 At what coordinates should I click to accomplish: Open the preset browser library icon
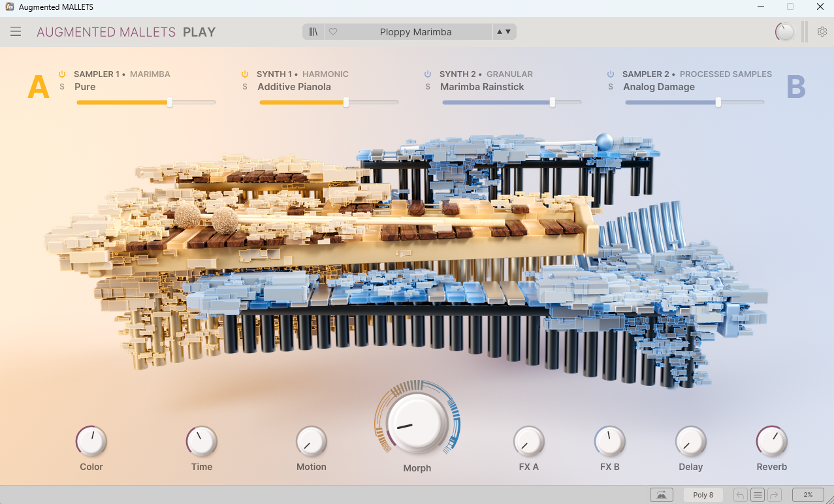pos(314,32)
